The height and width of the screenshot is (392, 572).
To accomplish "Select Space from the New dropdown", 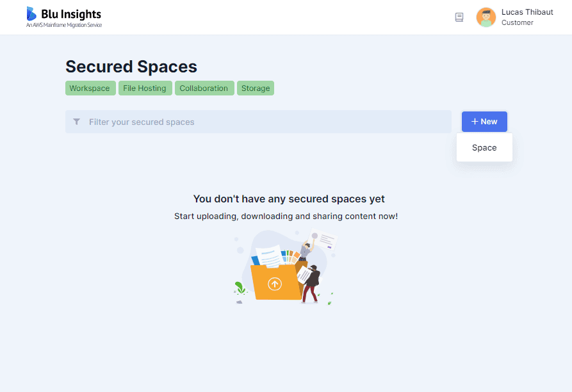I will [x=484, y=148].
